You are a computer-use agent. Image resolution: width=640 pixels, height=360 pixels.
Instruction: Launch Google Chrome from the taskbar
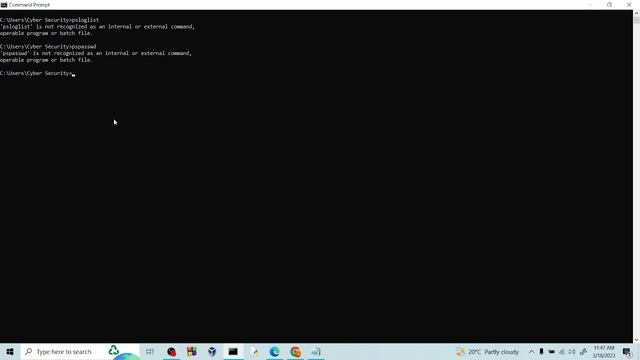coord(295,351)
